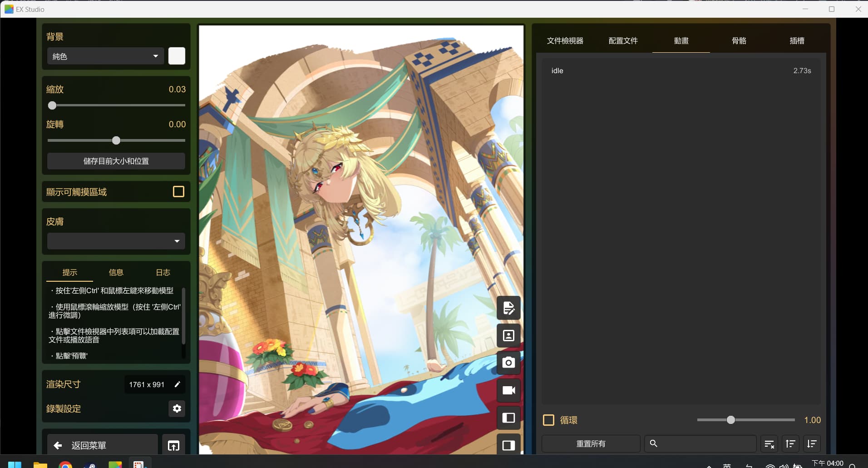
Task: Click 重置所有 button
Action: click(x=591, y=444)
